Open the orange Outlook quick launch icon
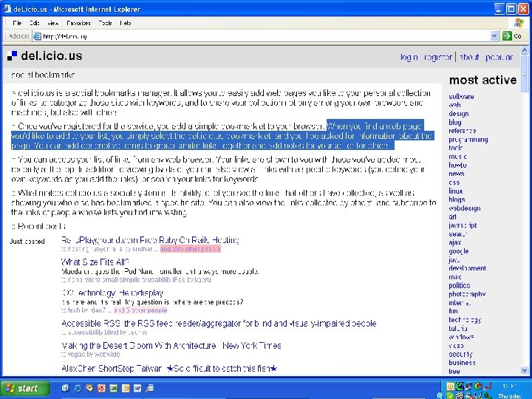 point(126,388)
